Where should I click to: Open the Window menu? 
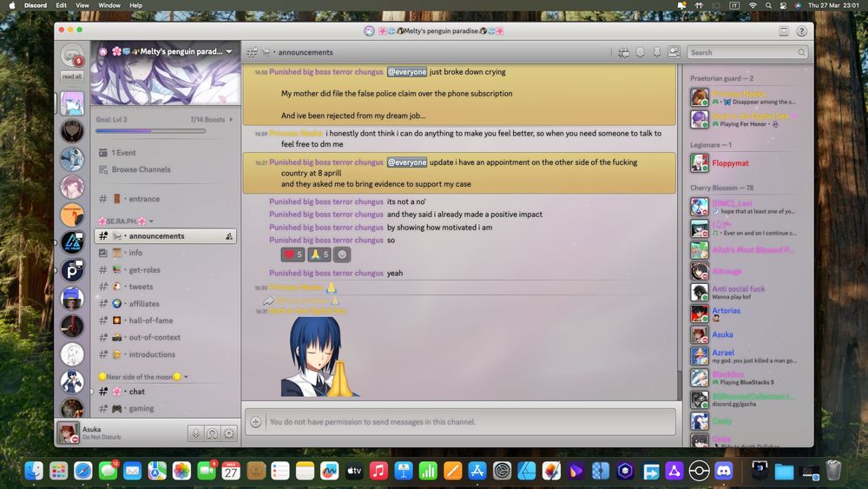point(109,5)
